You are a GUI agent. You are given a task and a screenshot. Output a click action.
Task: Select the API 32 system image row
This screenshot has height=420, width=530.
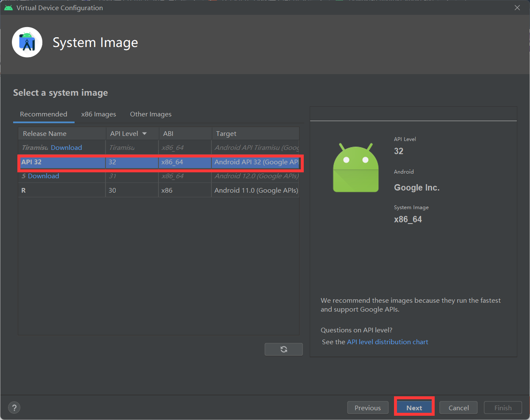(158, 162)
